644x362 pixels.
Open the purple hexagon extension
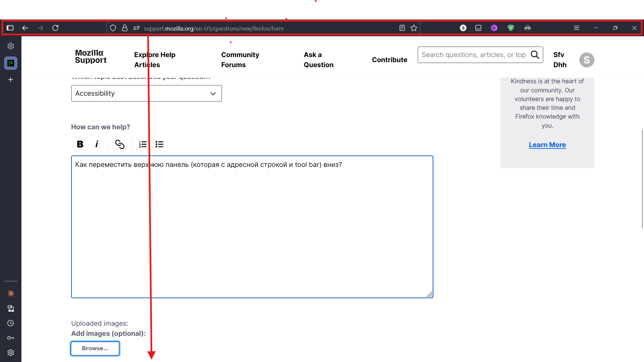494,28
